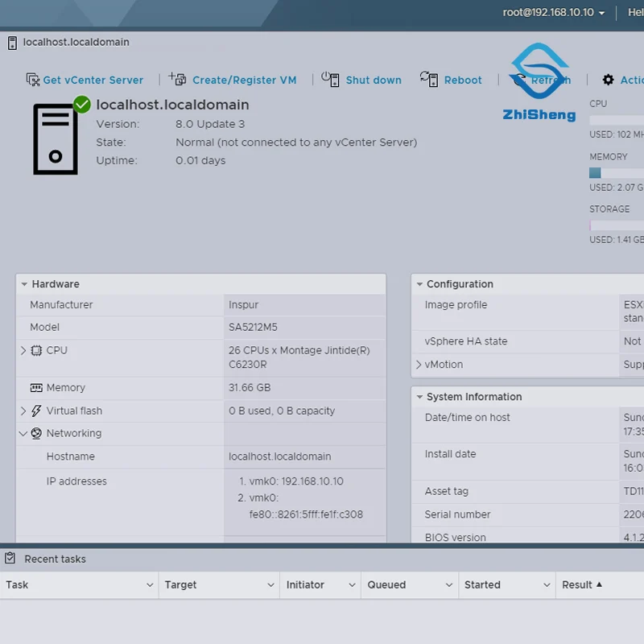The width and height of the screenshot is (644, 644).
Task: Expand the vMotion configuration row
Action: [x=419, y=365]
